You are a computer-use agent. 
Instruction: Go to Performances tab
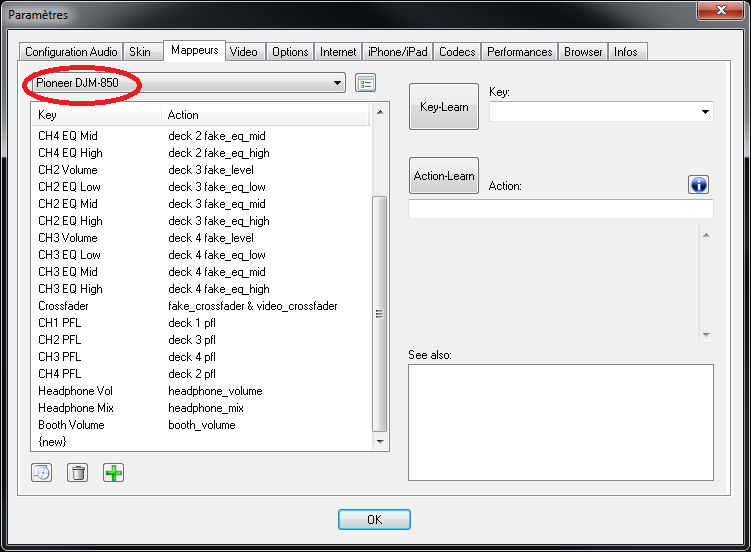coord(520,52)
